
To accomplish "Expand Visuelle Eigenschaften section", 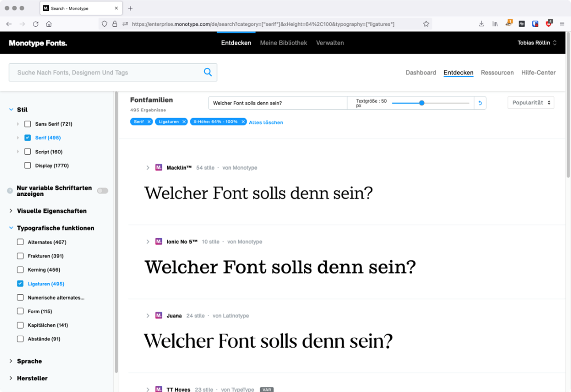I will 11,211.
